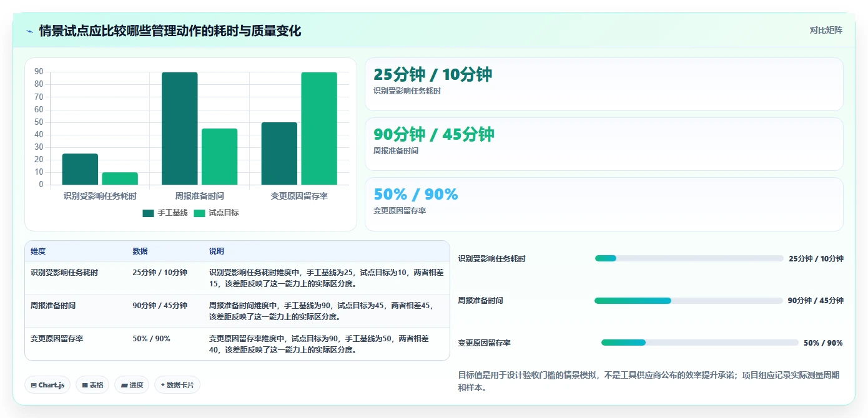Click the lightning icon beside the title
The height and width of the screenshot is (418, 868).
pos(29,31)
